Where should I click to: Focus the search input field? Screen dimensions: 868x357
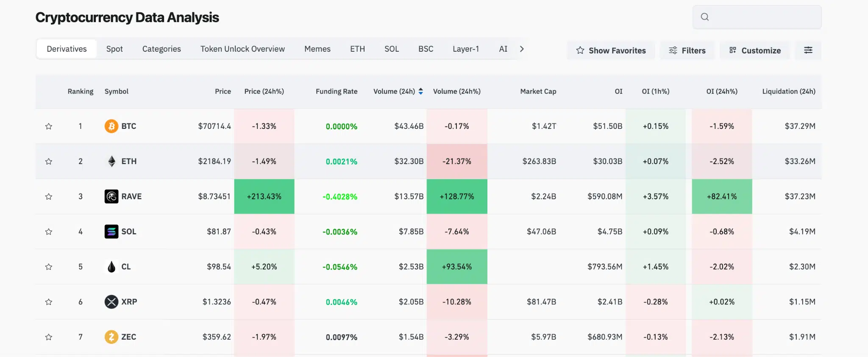(763, 17)
